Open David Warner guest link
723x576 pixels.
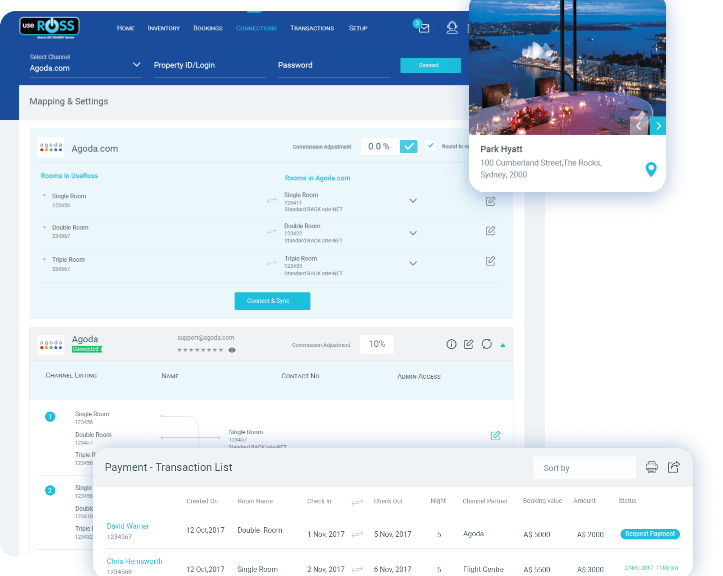(128, 526)
